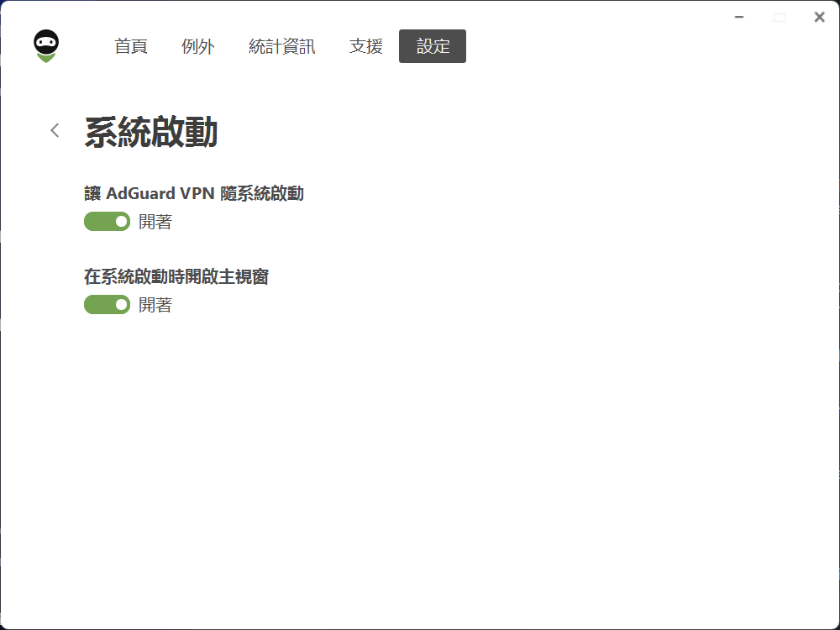Turn off opening main window at startup
This screenshot has width=840, height=630.
(x=107, y=305)
